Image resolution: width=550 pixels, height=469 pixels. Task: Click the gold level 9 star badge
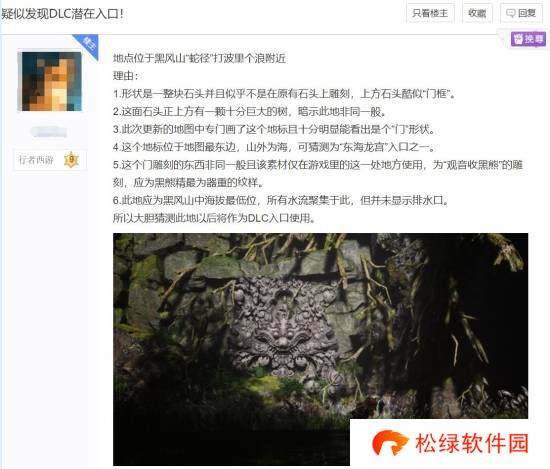[72, 160]
